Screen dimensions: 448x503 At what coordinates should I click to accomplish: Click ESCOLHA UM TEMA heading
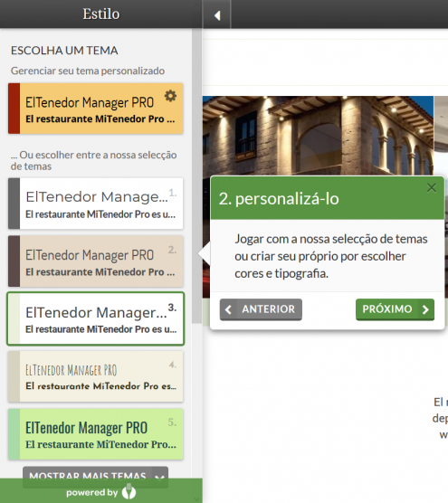click(x=64, y=51)
